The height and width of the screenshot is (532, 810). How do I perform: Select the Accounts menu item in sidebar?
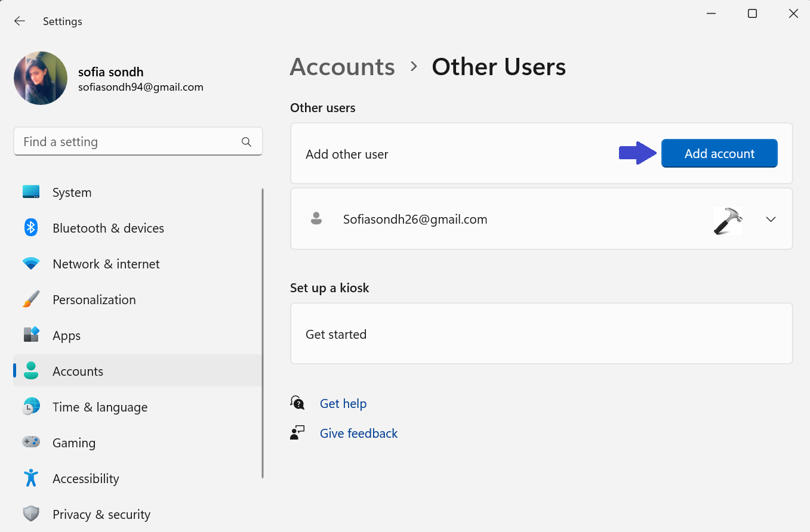point(78,371)
